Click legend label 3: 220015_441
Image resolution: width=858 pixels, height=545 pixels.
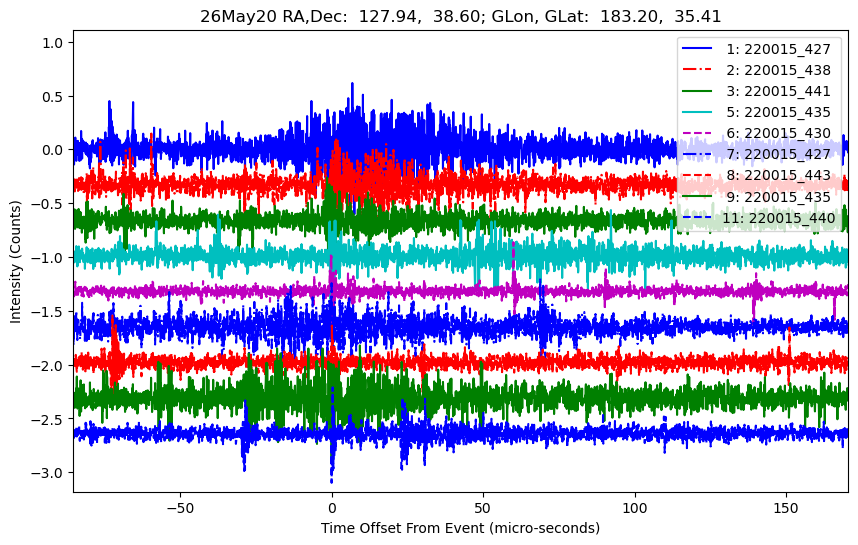pos(778,91)
